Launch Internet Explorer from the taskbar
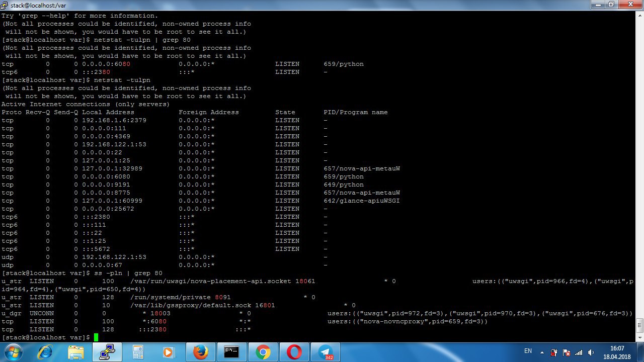This screenshot has height=362, width=644. (46, 352)
